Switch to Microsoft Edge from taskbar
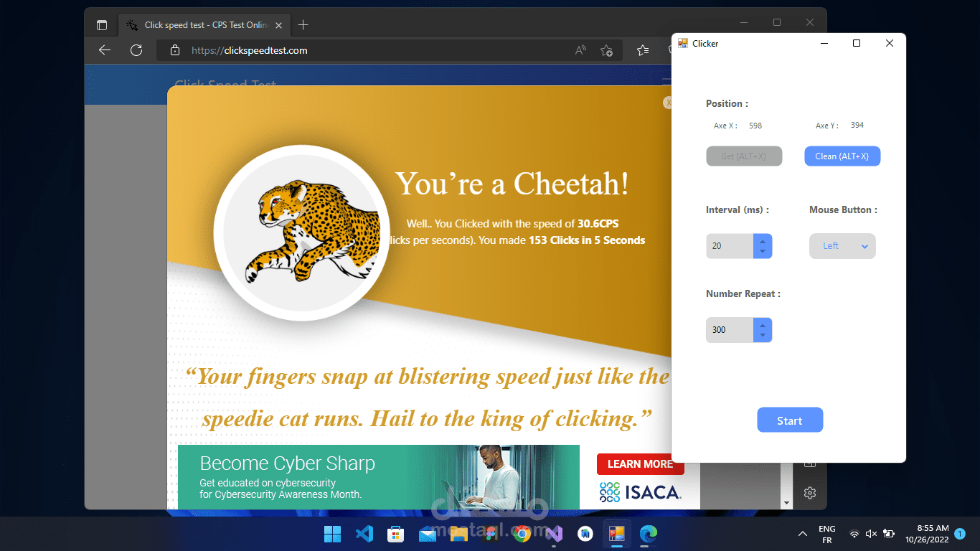The height and width of the screenshot is (551, 980). 649,534
